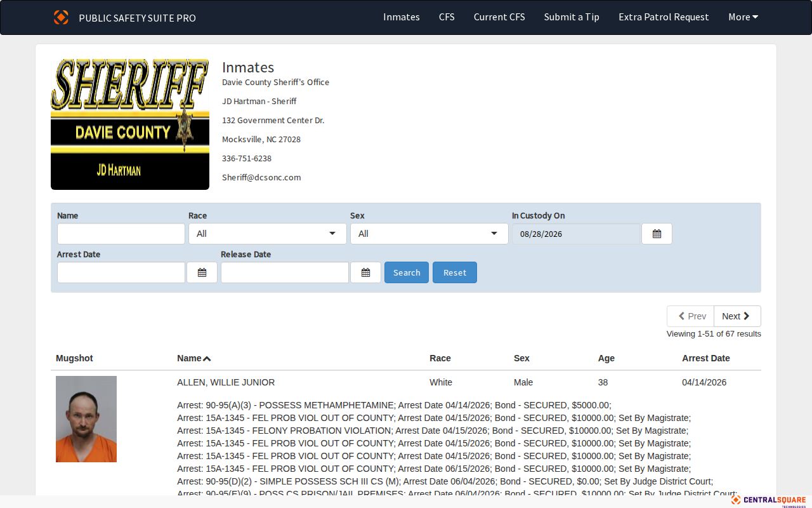Click the Release Date input field

pyautogui.click(x=285, y=272)
